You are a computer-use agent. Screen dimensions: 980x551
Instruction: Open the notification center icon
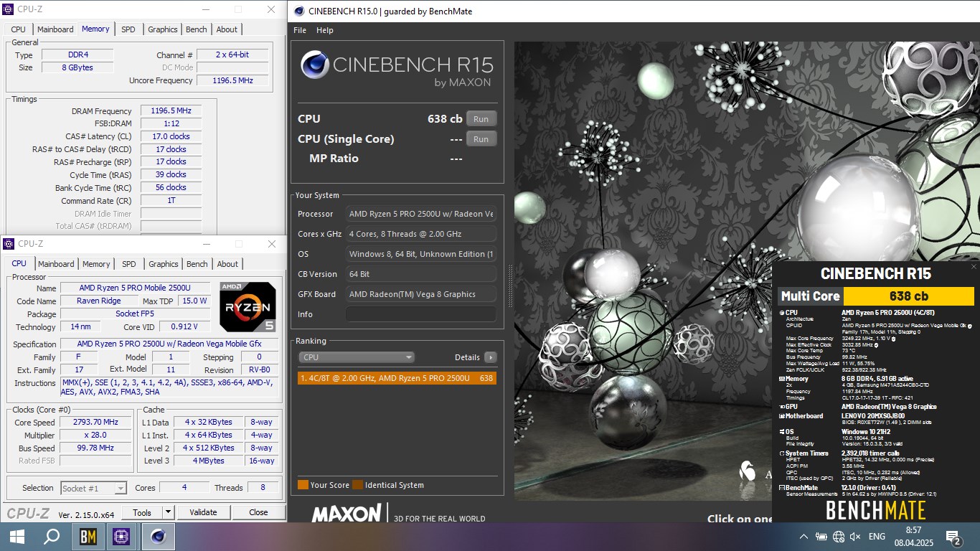(x=954, y=537)
